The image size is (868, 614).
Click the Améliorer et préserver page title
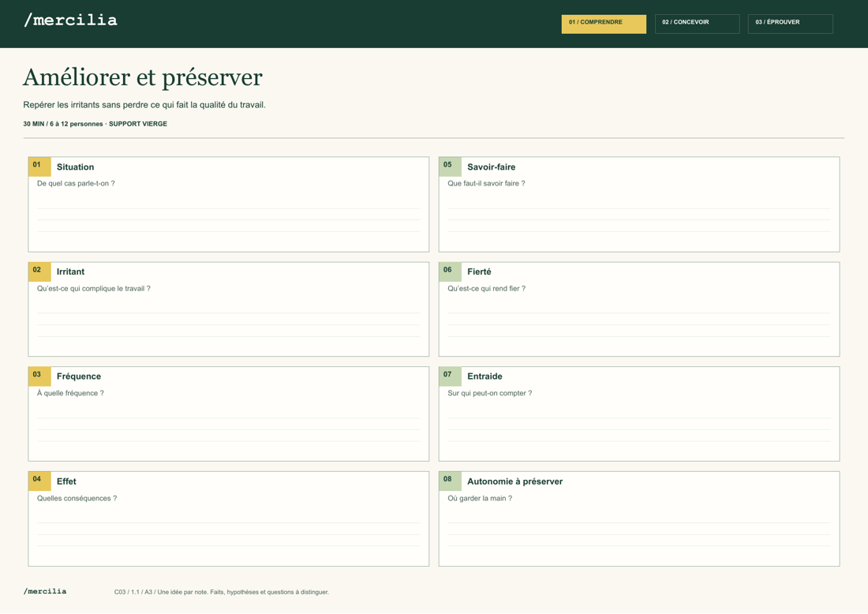pyautogui.click(x=143, y=77)
